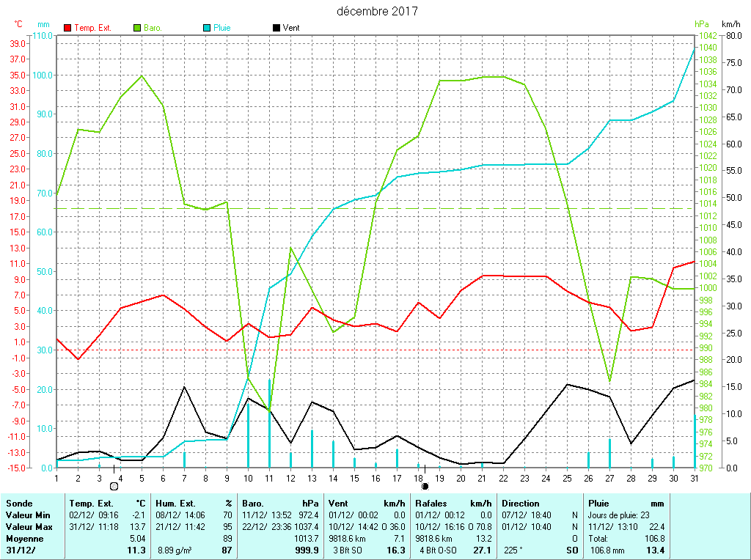Click the 'Sonde' header in the table
This screenshot has height=560, width=751.
click(x=19, y=504)
